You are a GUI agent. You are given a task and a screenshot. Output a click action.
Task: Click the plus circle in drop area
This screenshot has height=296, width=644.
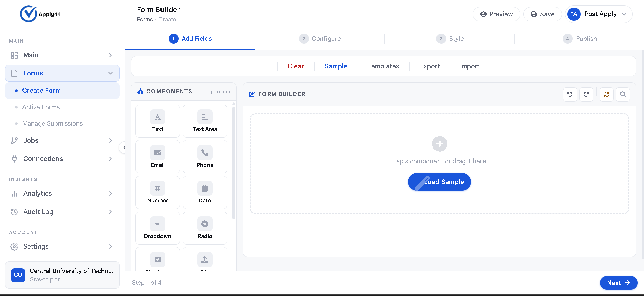point(440,144)
